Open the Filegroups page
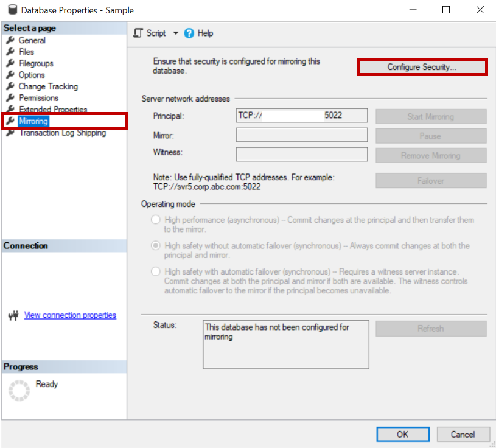Image resolution: width=496 pixels, height=448 pixels. pyautogui.click(x=36, y=63)
